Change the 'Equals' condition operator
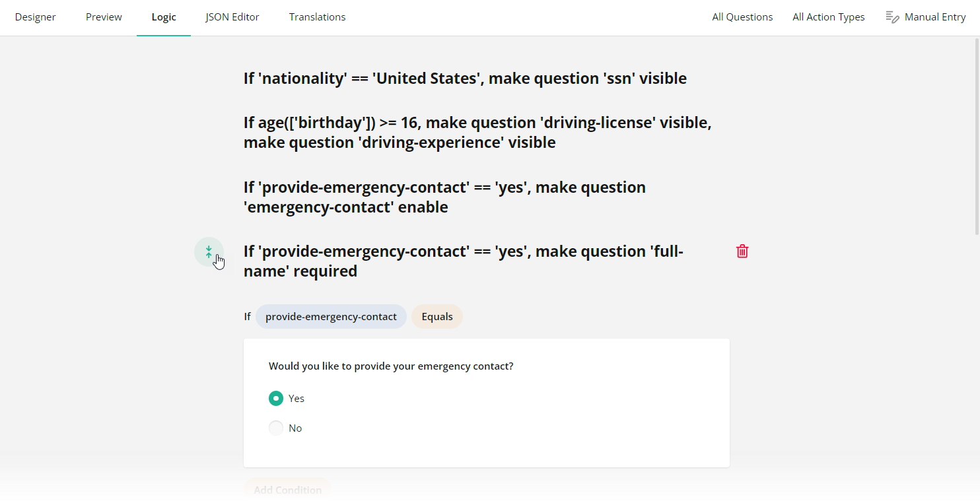Image resolution: width=980 pixels, height=501 pixels. 437,316
